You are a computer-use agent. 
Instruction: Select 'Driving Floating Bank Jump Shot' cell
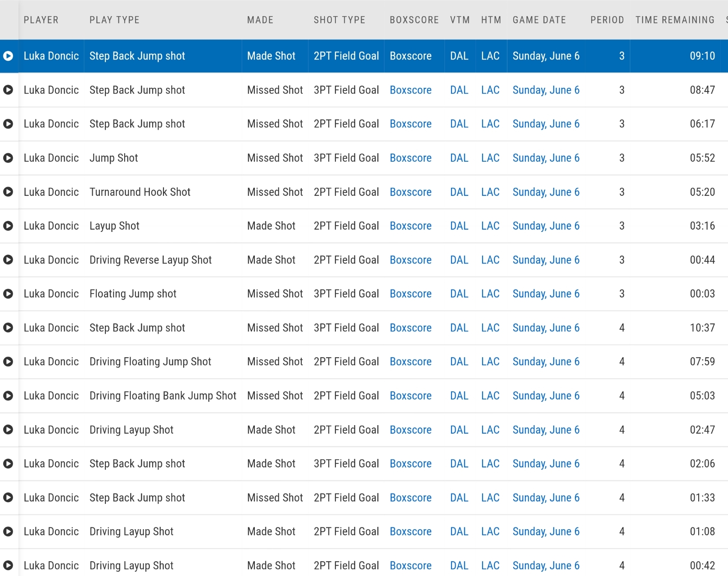tap(163, 396)
